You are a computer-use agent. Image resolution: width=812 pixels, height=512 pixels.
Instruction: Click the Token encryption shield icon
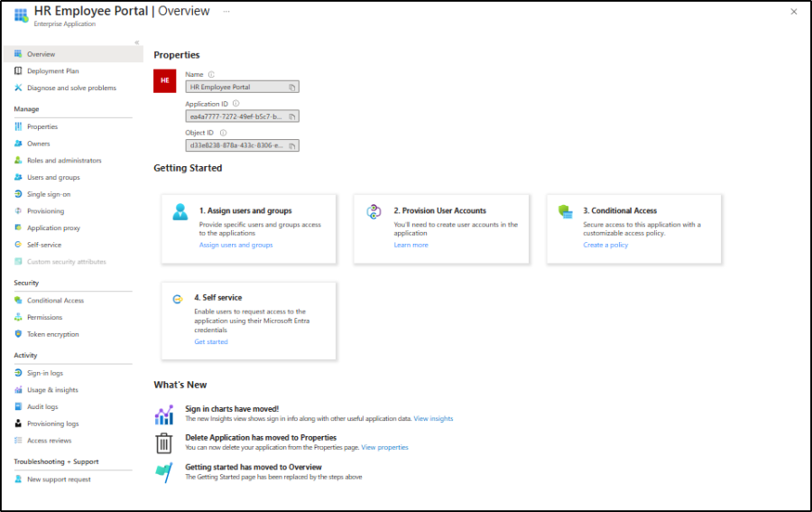point(18,334)
